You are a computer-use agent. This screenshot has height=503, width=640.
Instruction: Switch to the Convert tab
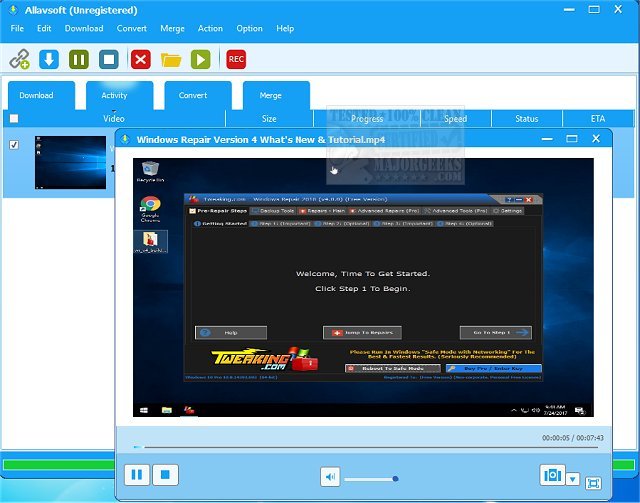(198, 95)
